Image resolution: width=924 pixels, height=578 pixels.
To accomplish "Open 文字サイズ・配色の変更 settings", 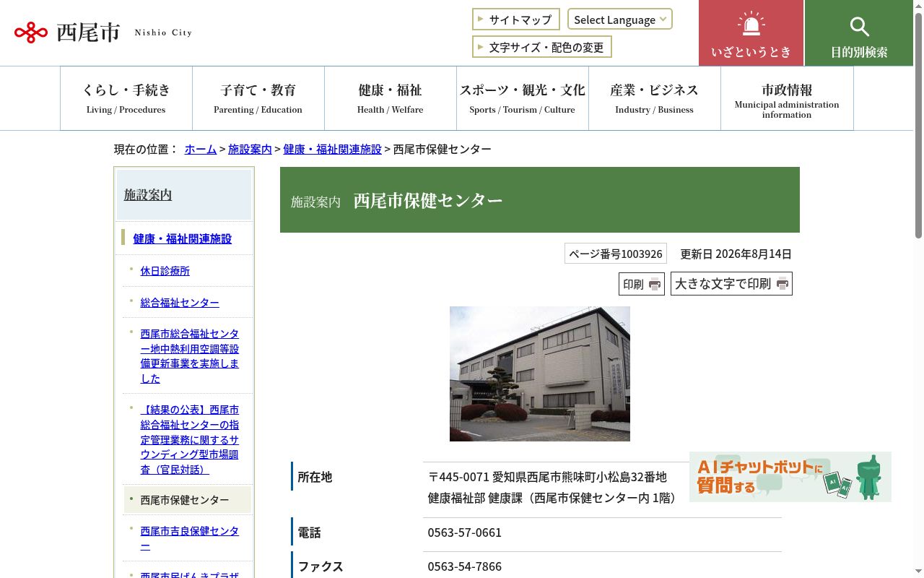I will (542, 47).
